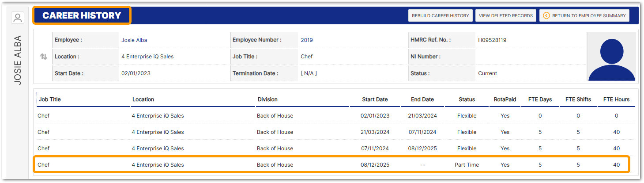Click the Division column header
The width and height of the screenshot is (644, 183).
[267, 99]
